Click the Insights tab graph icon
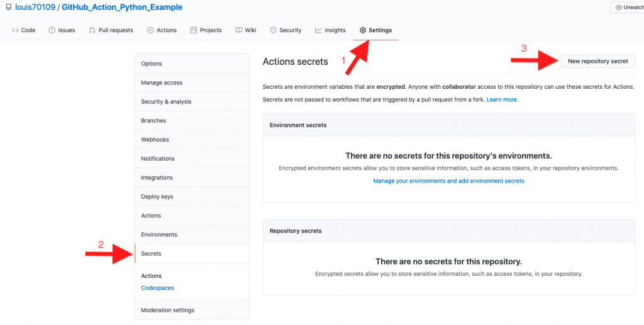The image size is (644, 325). click(318, 30)
